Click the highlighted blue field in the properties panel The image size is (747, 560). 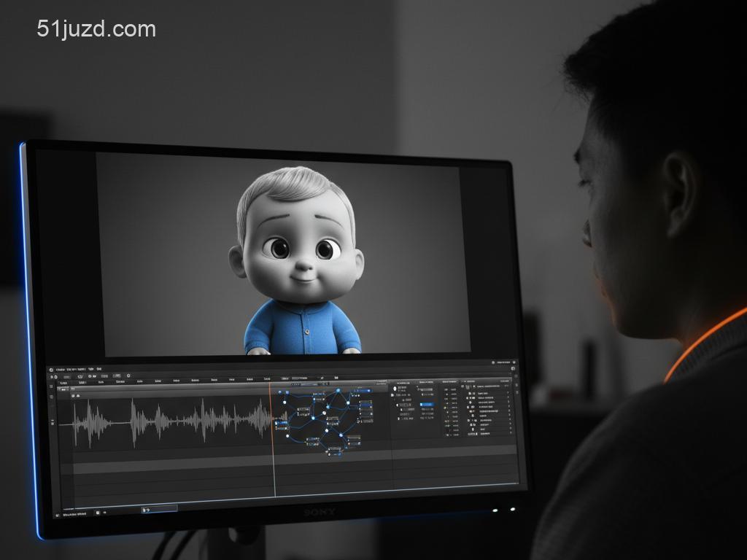tap(427, 404)
